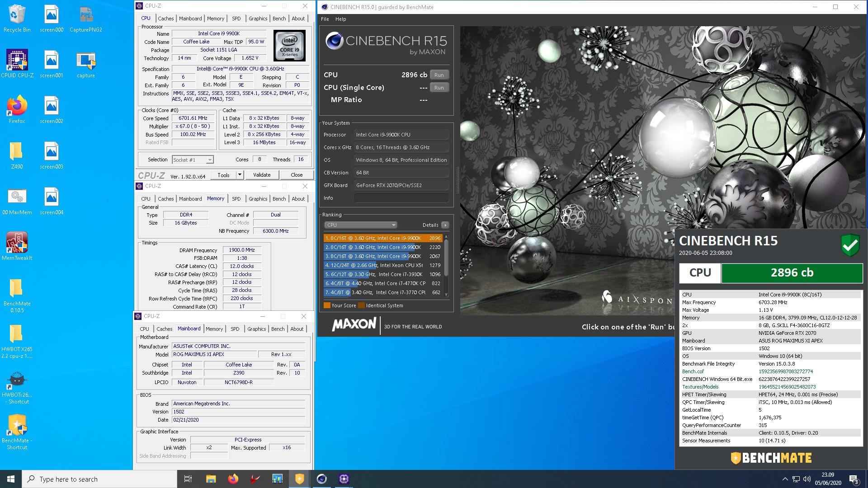
Task: Click the Info field in Cinebench
Action: coord(401,198)
